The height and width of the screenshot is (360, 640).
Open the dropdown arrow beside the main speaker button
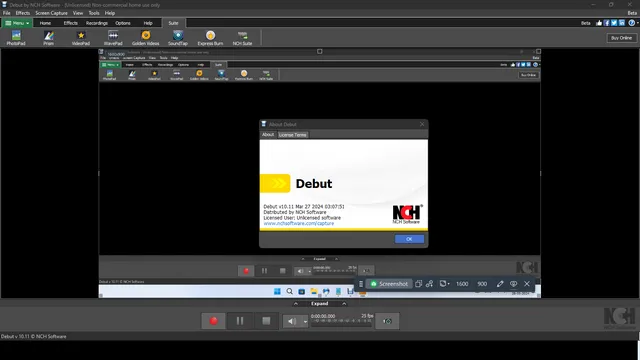point(305,322)
